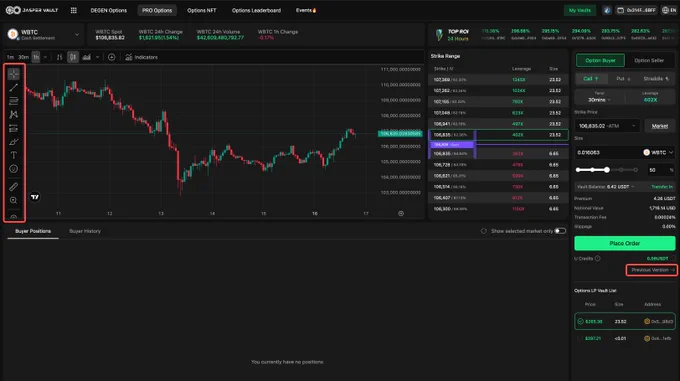Click the compare or add symbol icon
680x381 pixels.
pyautogui.click(x=111, y=57)
